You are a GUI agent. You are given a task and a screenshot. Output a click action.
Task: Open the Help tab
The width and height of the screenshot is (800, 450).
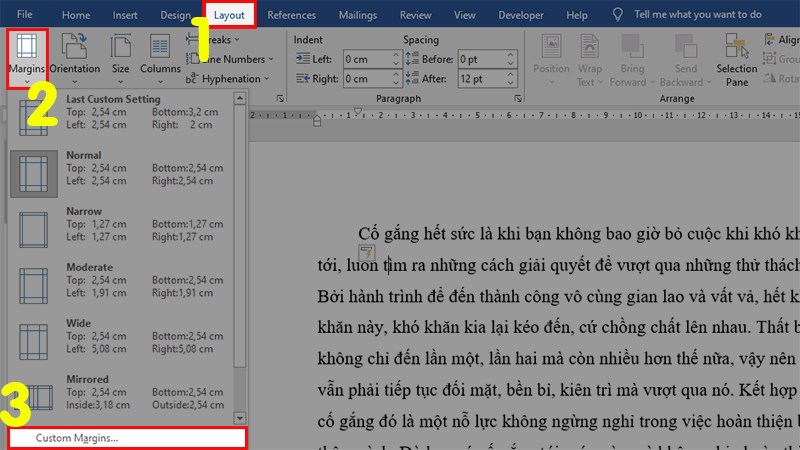(577, 15)
